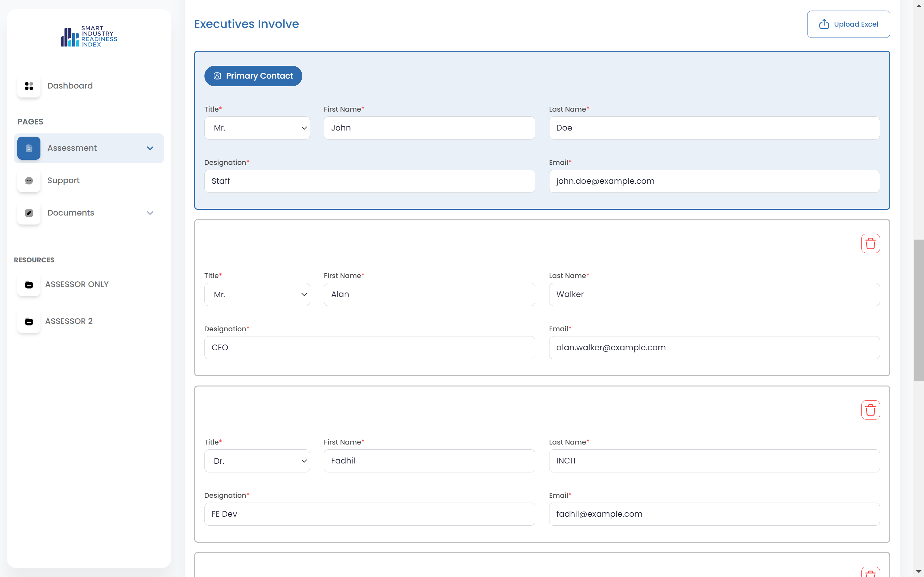Click the Upload Excel button
Screen dimensions: 924x577
click(x=848, y=24)
